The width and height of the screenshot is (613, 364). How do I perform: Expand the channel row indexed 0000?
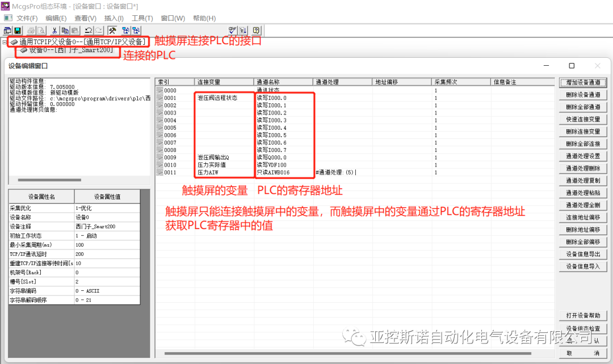point(161,89)
